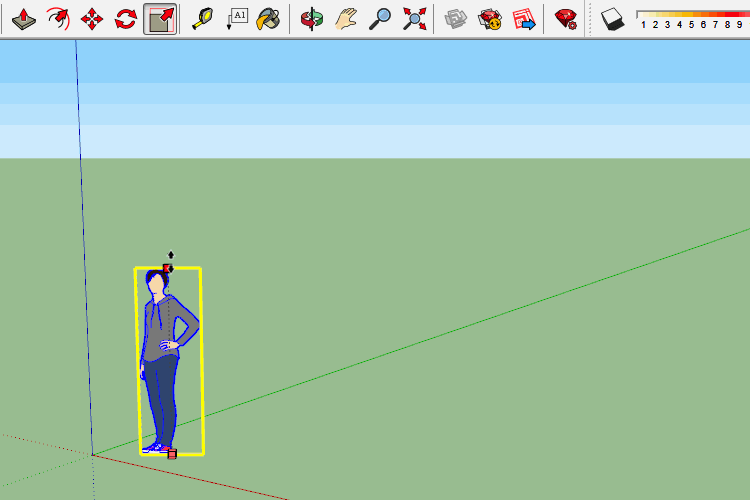750x500 pixels.
Task: Open the Extension Warehouse
Action: [x=490, y=18]
